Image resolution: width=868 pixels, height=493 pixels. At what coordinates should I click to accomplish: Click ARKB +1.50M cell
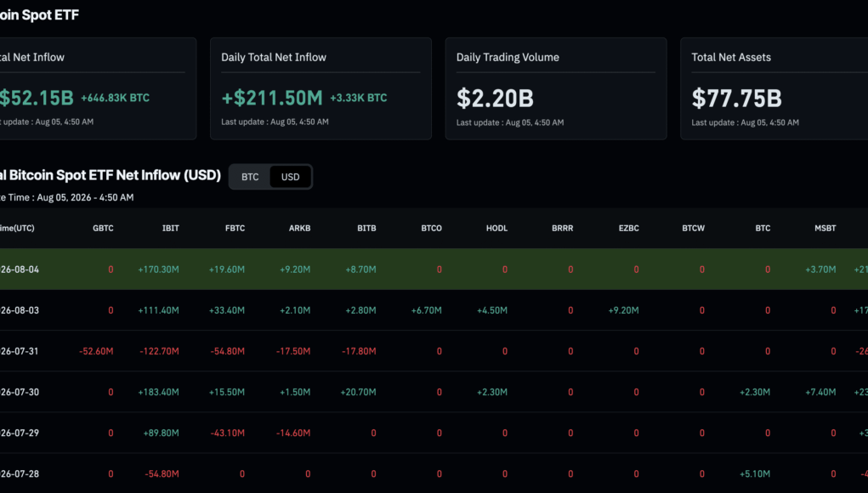294,393
